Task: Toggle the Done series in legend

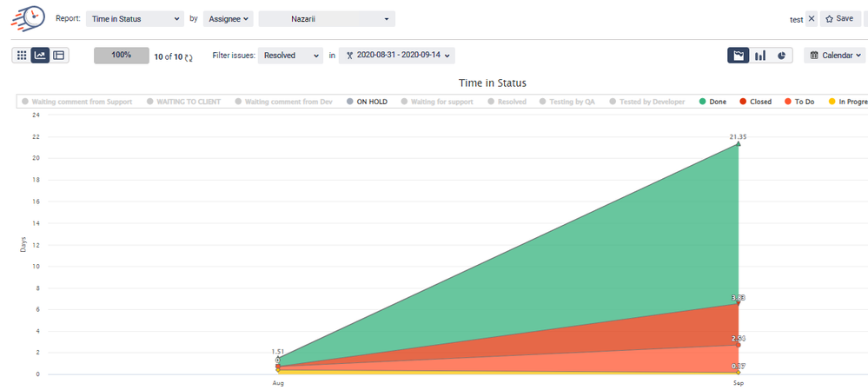Action: point(713,102)
